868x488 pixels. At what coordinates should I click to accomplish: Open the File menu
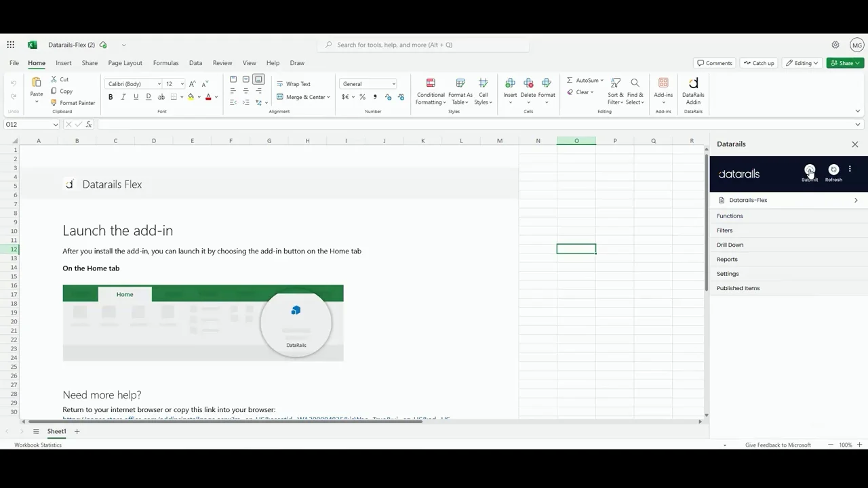(x=14, y=63)
